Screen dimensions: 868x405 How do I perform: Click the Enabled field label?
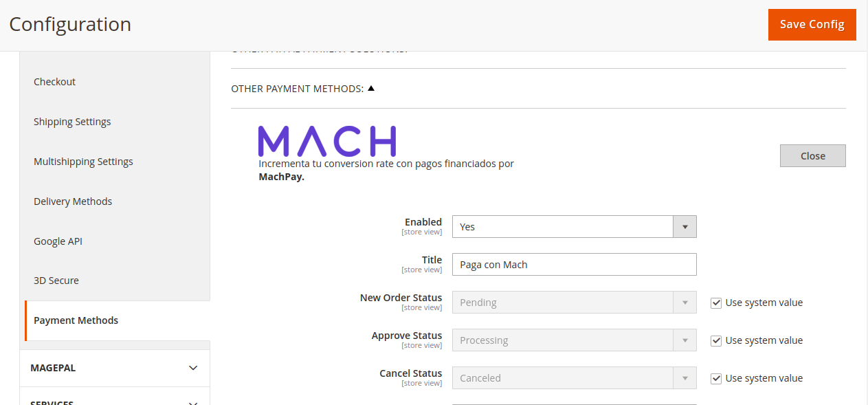pos(423,222)
